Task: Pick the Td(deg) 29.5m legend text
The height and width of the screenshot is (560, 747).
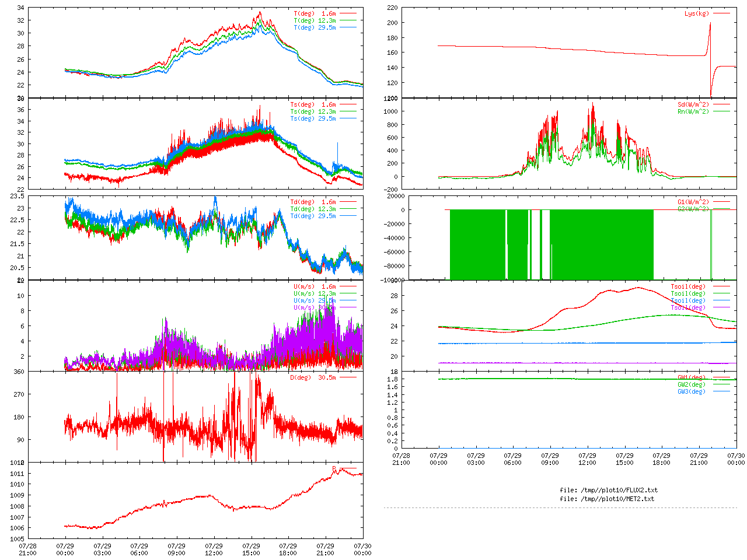Action: (313, 216)
